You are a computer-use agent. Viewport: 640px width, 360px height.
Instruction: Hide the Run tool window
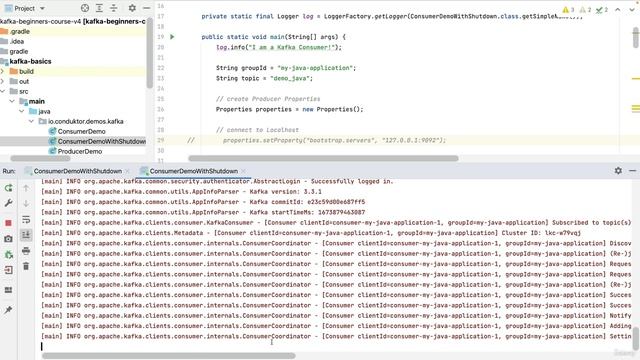tap(633, 171)
